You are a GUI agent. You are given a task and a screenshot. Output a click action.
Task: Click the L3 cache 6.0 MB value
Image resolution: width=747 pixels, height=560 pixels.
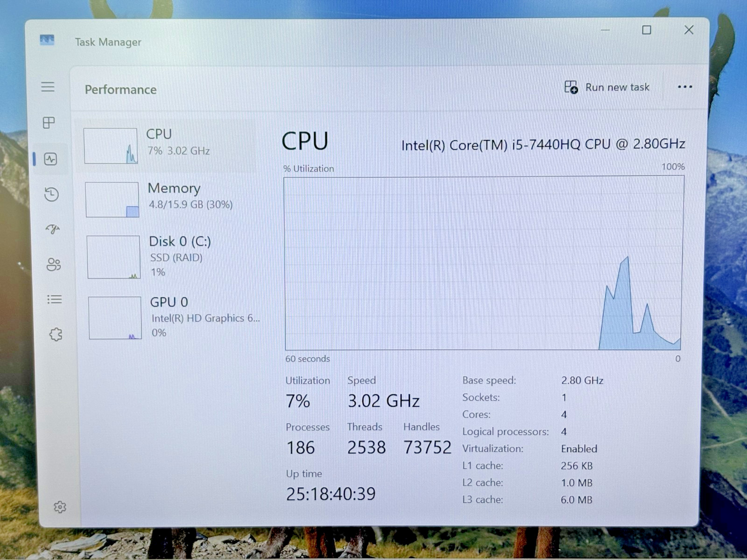pyautogui.click(x=577, y=500)
